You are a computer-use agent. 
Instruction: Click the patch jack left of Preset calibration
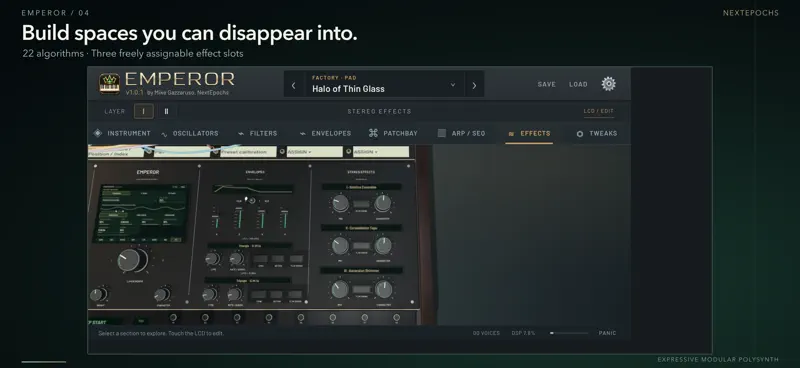pyautogui.click(x=215, y=151)
